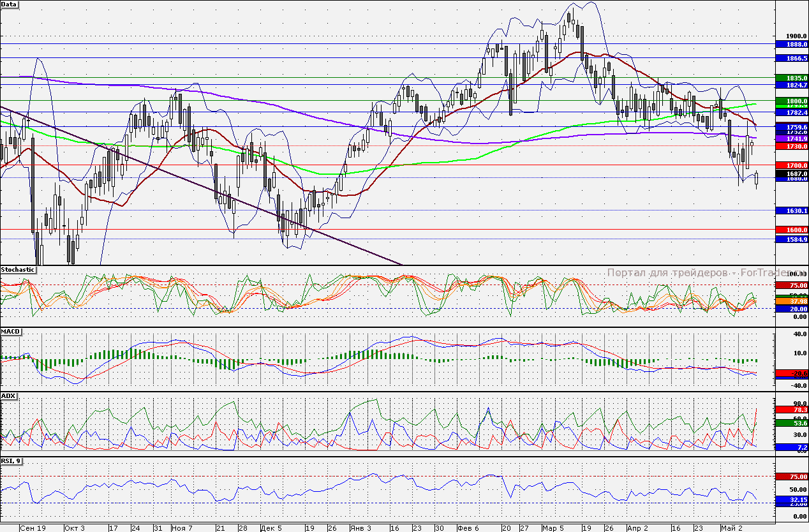
Task: Click the 1888.0 blue price tag
Action: click(x=792, y=44)
